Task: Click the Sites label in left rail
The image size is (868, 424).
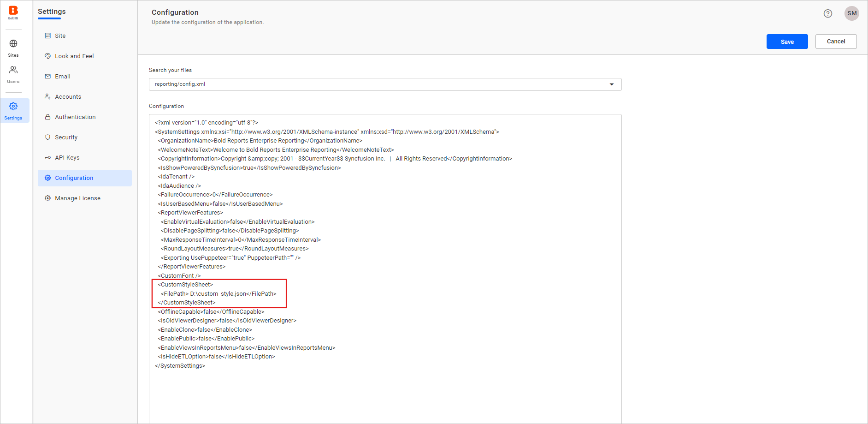Action: coord(13,55)
